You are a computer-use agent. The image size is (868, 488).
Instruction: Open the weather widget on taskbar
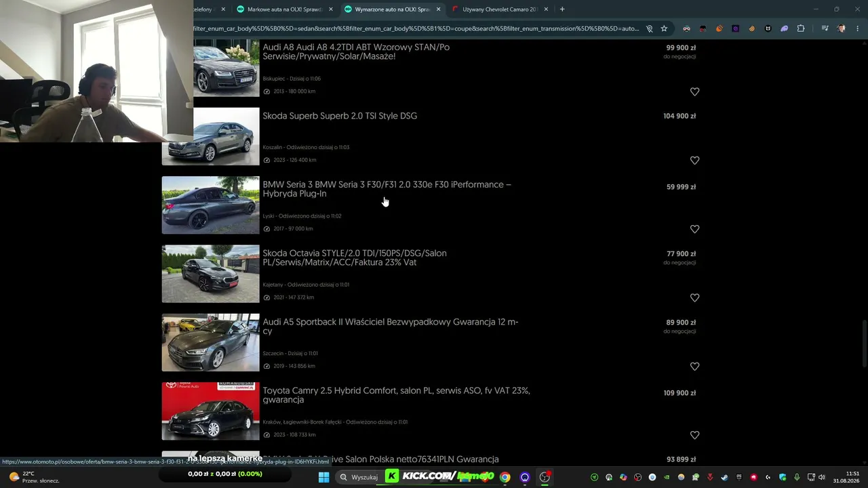pyautogui.click(x=34, y=477)
